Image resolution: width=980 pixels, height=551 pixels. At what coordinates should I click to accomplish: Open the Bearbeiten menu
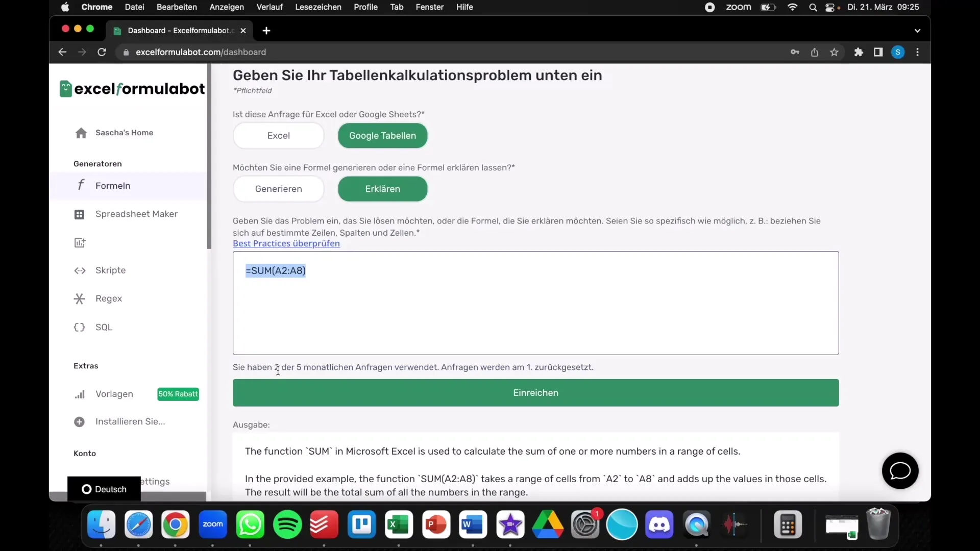(x=177, y=7)
